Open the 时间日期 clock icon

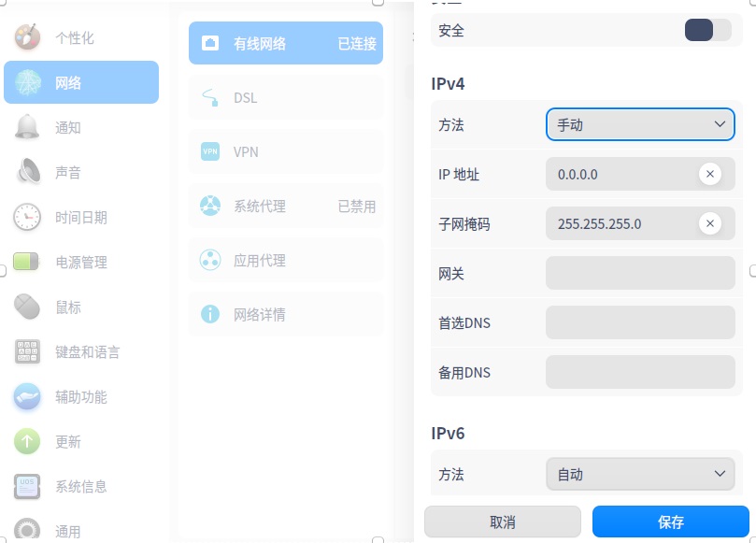tap(27, 217)
